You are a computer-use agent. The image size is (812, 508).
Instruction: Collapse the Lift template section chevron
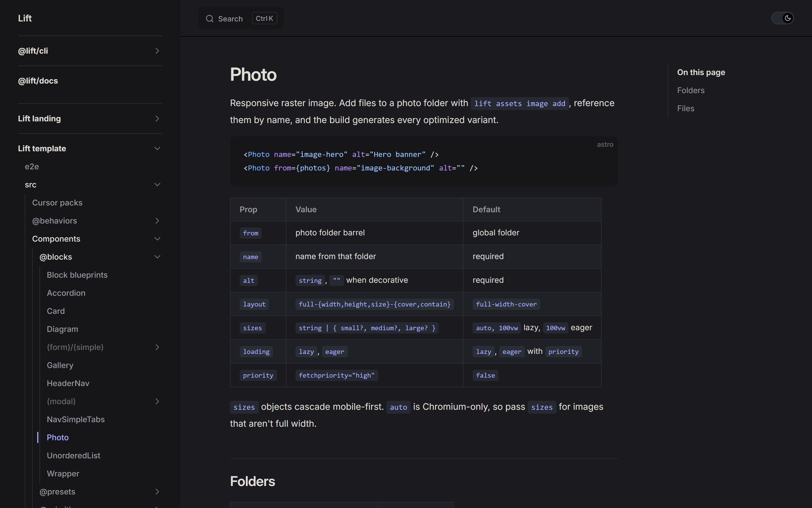[157, 148]
